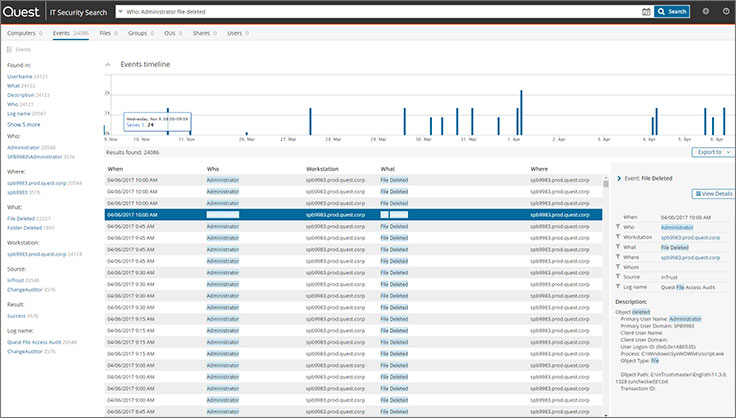Screen dimensions: 736x418
Task: Click the results table vertical scrollbar
Action: pyautogui.click(x=606, y=295)
